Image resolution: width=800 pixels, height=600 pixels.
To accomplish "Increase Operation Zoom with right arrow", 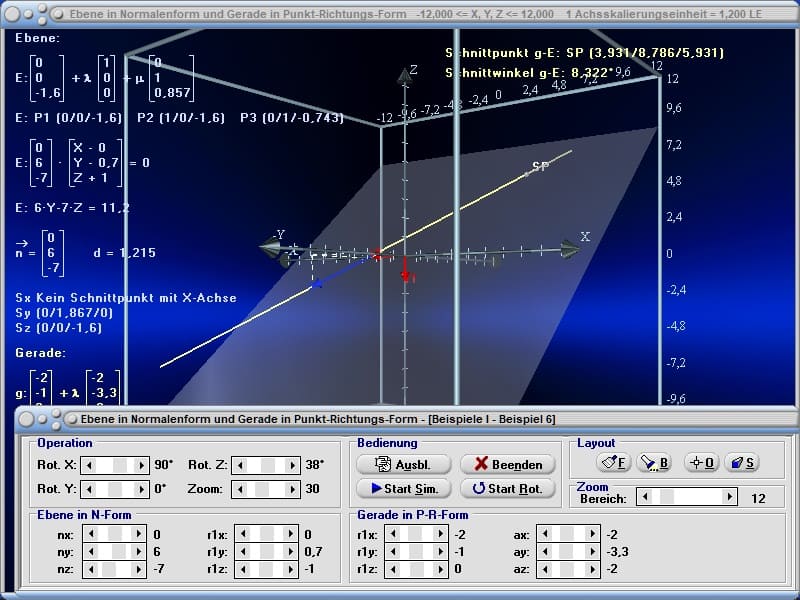I will (292, 489).
